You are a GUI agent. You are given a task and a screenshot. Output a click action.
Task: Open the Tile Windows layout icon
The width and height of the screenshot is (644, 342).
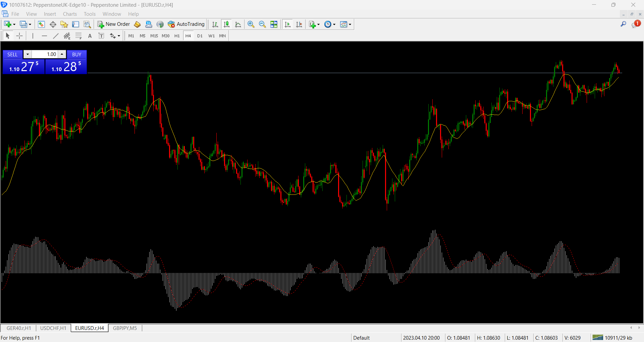click(274, 24)
